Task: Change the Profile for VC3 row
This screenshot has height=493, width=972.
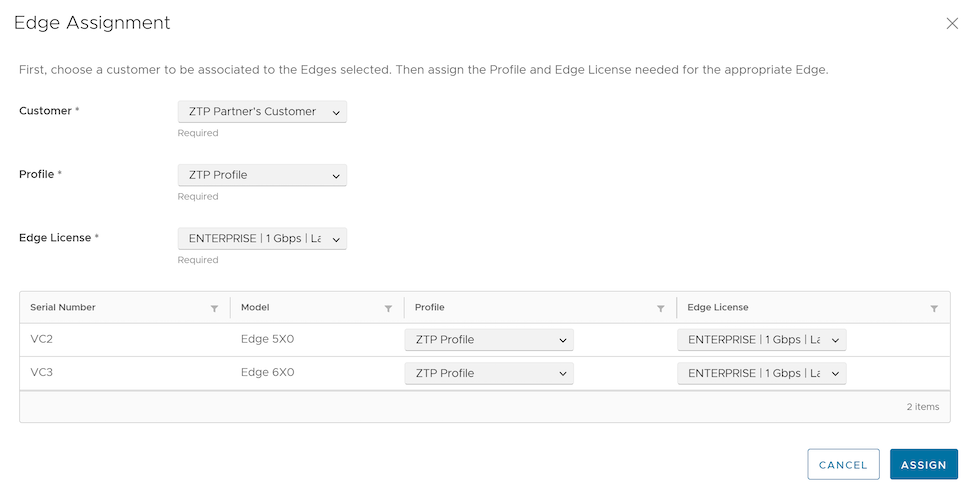Action: 489,373
